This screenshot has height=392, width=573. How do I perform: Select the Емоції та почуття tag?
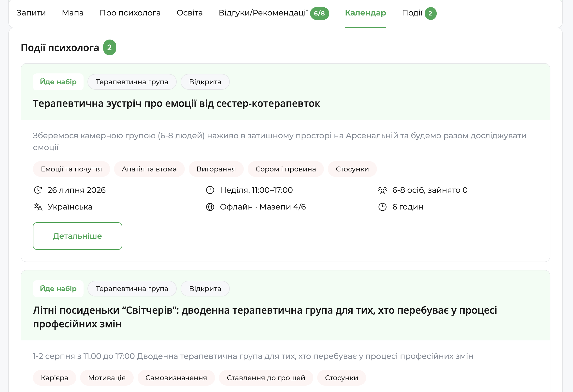(71, 169)
